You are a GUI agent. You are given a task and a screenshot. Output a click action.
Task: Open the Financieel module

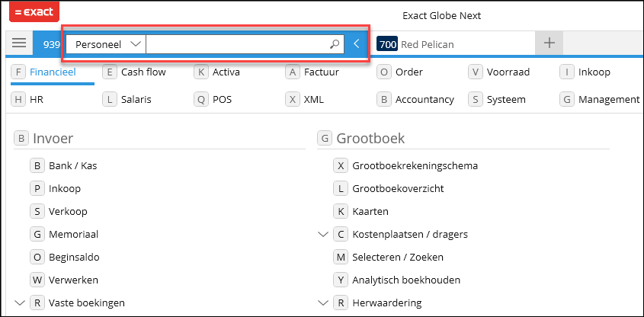pos(53,72)
